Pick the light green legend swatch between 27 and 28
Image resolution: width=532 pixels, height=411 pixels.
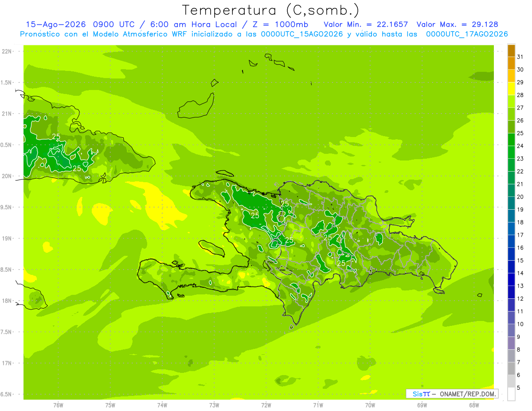click(x=511, y=102)
